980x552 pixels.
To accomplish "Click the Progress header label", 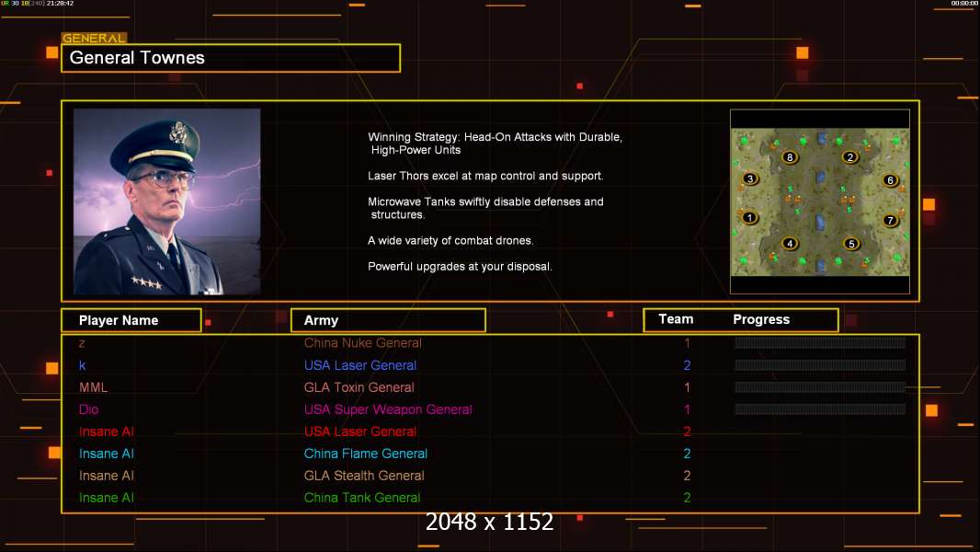I will 761,319.
